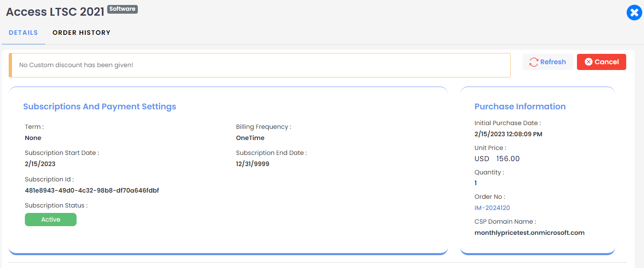The height and width of the screenshot is (268, 644).
Task: Click the Subscription Start Date value 2/15/2023
Action: (x=40, y=164)
